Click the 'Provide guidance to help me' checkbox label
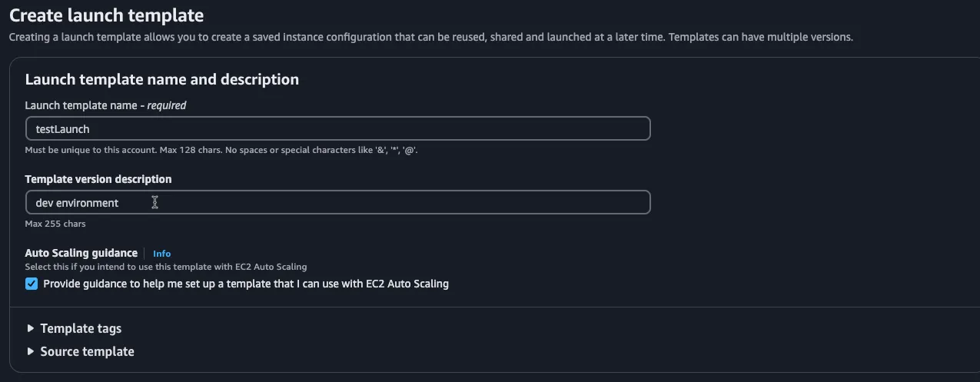This screenshot has height=382, width=980. pyautogui.click(x=246, y=284)
